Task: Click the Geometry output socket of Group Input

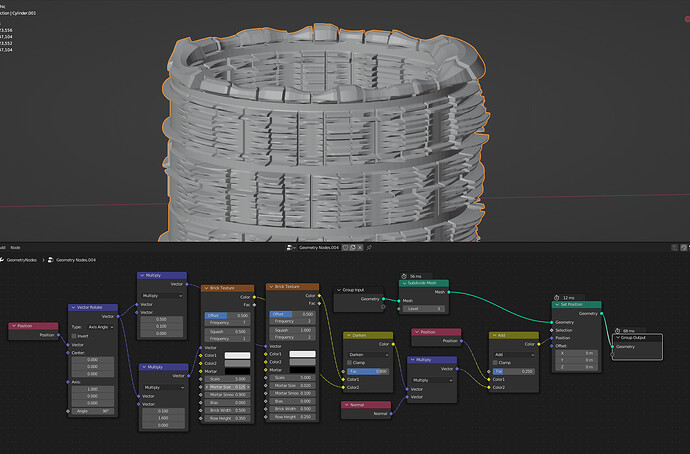Action: [383, 299]
